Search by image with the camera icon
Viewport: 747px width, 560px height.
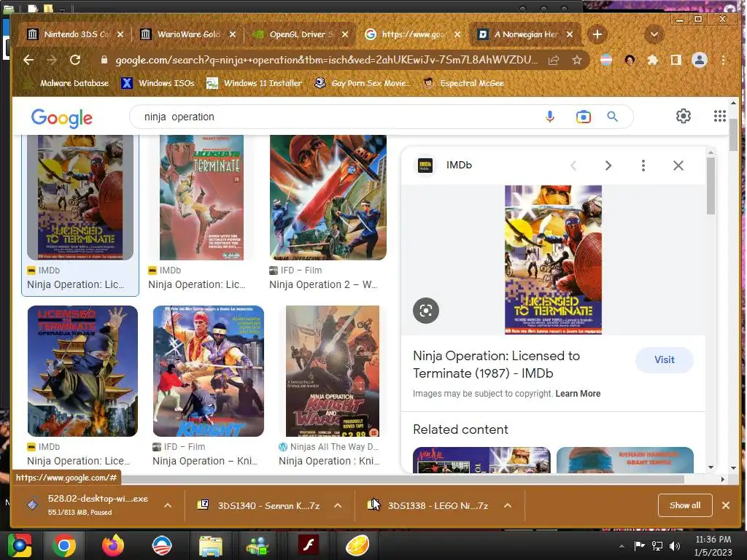[583, 117]
